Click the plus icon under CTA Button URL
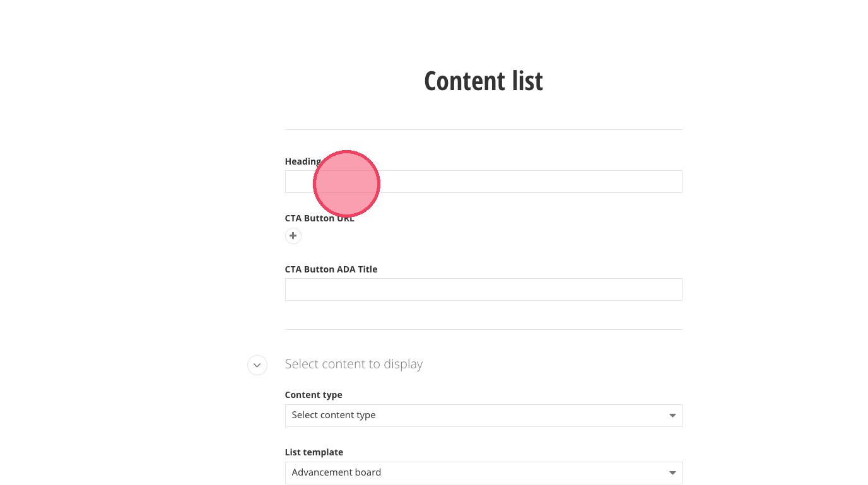868x485 pixels. point(293,236)
